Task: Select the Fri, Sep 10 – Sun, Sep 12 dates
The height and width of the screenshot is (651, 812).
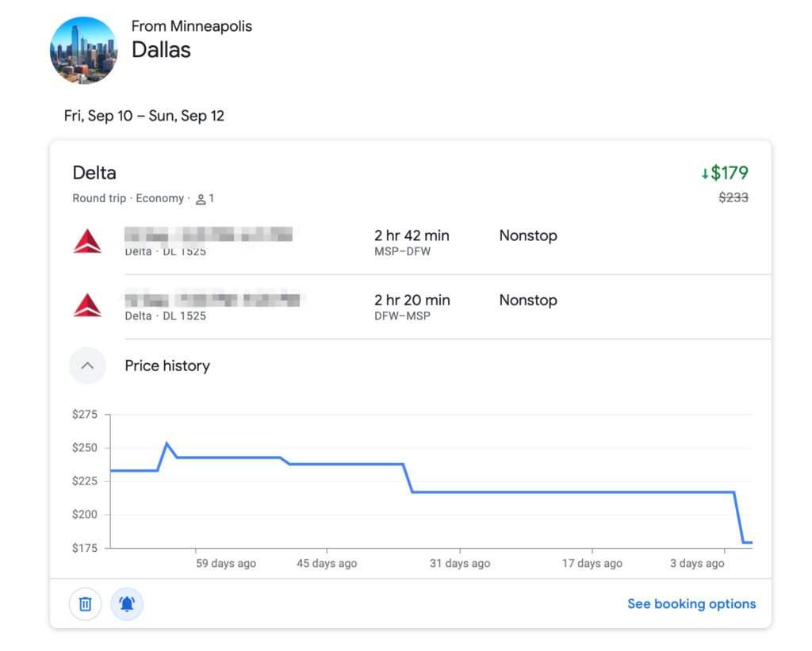Action: (x=144, y=116)
